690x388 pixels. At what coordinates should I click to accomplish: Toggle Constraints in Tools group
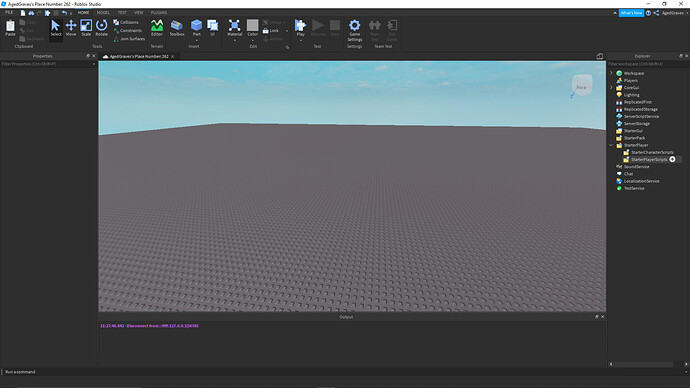[x=128, y=30]
